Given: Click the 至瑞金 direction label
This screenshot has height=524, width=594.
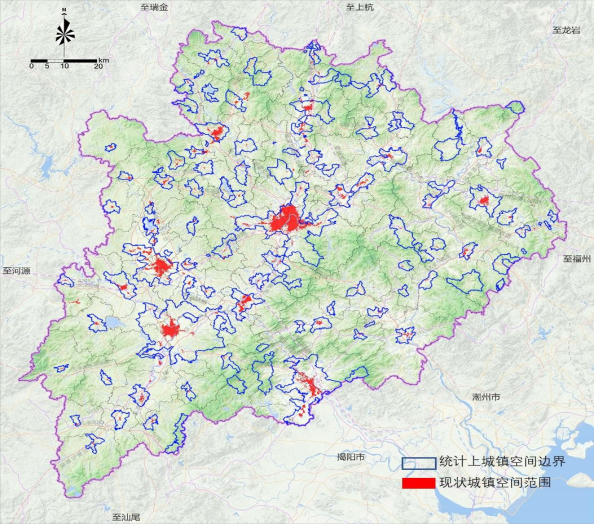Looking at the screenshot, I should (154, 7).
